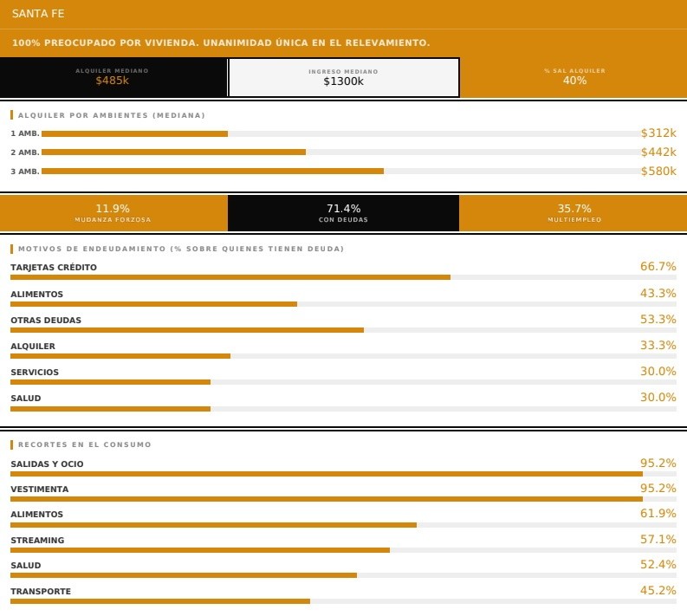Viewport: 687px width, 616px height.
Task: Click the Santa Fe header title
Action: (x=38, y=14)
